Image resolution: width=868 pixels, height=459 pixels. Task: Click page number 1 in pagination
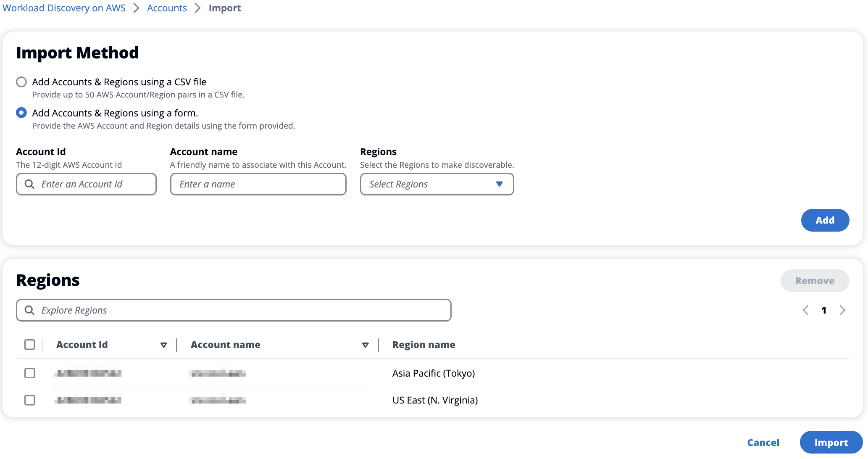(824, 310)
